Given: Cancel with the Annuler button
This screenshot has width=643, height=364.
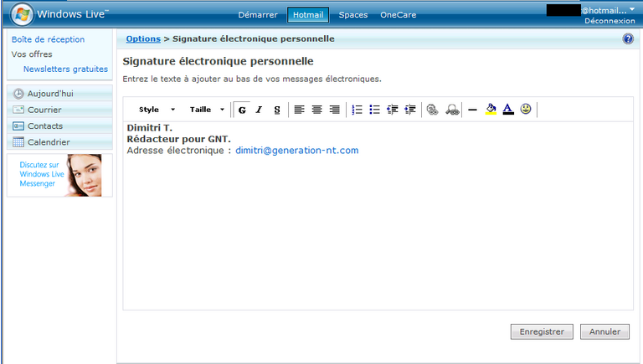Looking at the screenshot, I should pyautogui.click(x=604, y=331).
